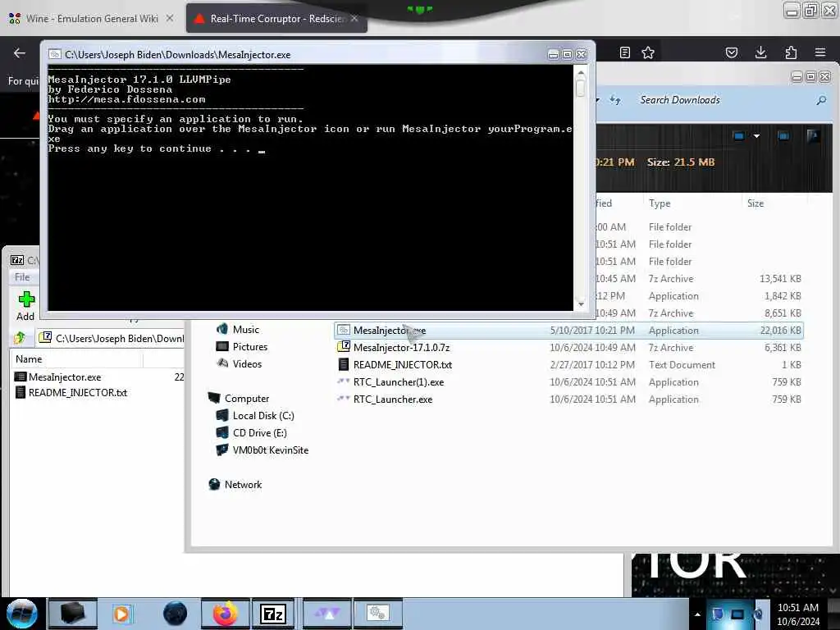Click the Explorer help icon
The image size is (840, 630).
(x=813, y=136)
